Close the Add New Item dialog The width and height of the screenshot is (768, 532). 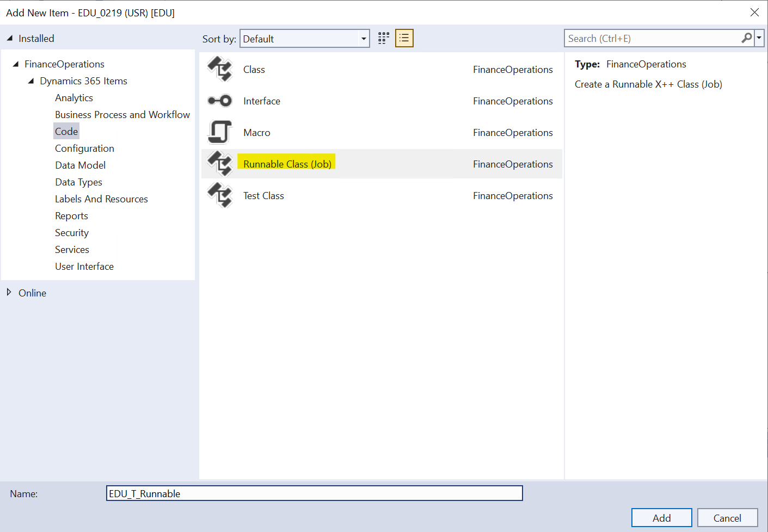tap(754, 12)
